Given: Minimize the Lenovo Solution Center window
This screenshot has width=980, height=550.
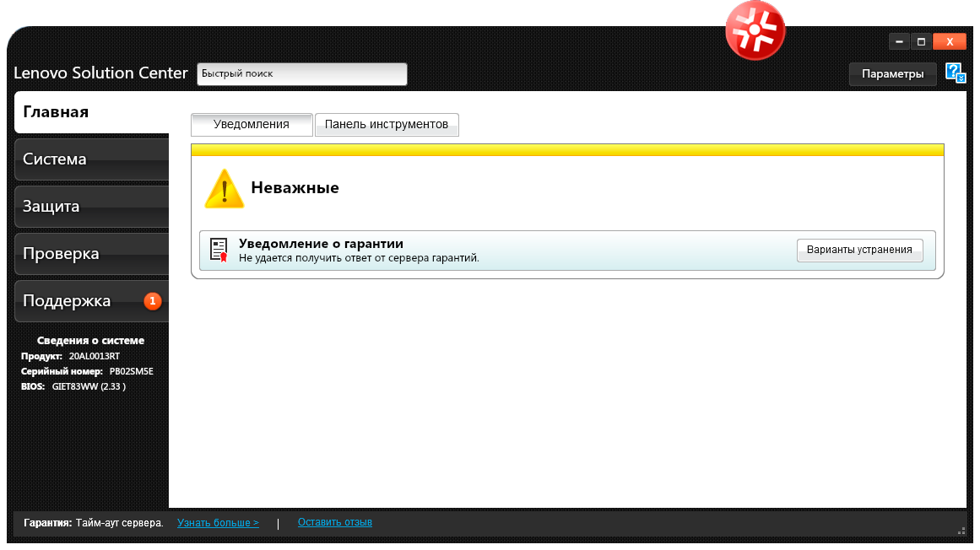Looking at the screenshot, I should 899,42.
